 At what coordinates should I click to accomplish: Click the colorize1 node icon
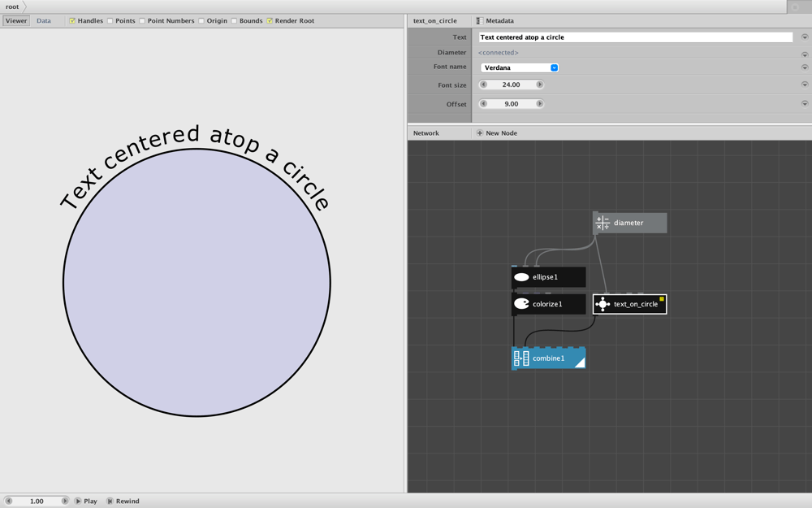pos(521,304)
